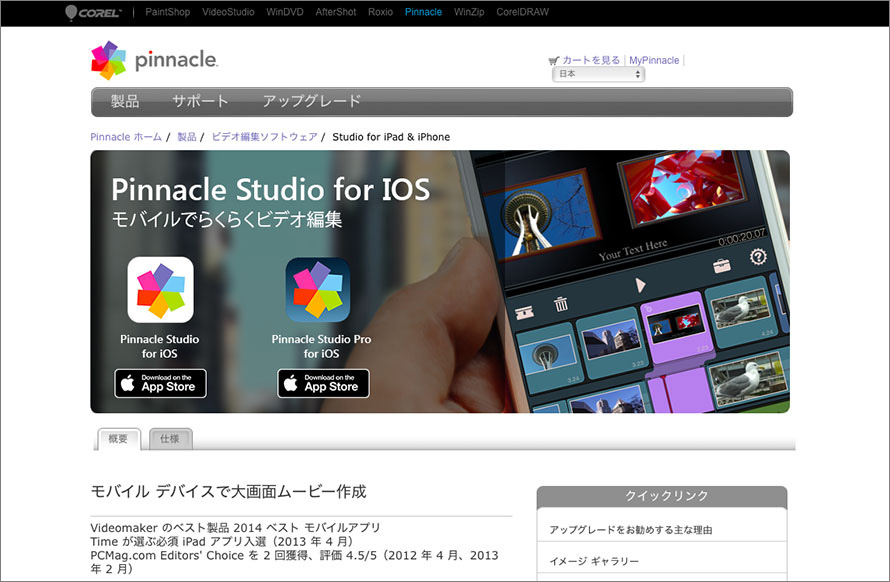Open カートを見る link

591,60
